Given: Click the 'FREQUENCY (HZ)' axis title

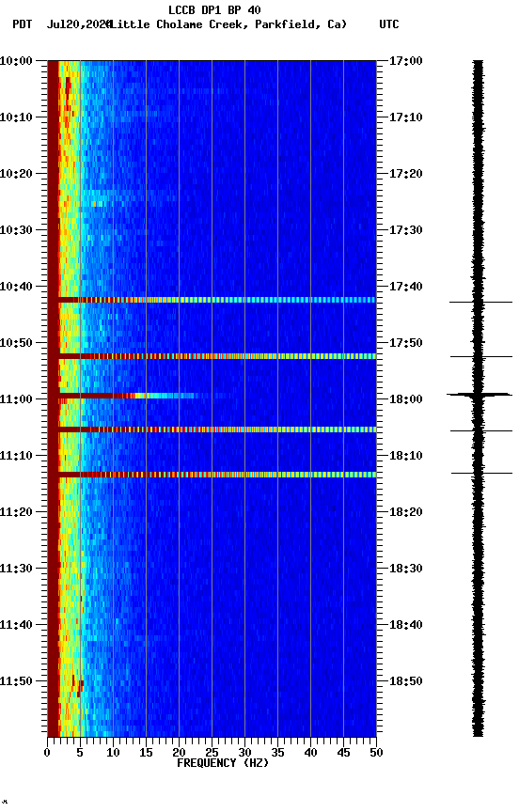Looking at the screenshot, I should tap(223, 763).
